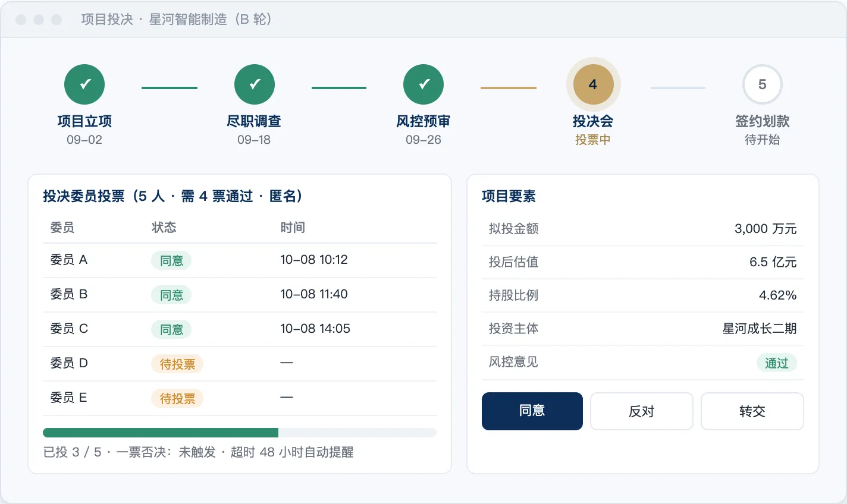Screen dimensions: 847x504
Task: Click the 投票中 status text
Action: (593, 140)
